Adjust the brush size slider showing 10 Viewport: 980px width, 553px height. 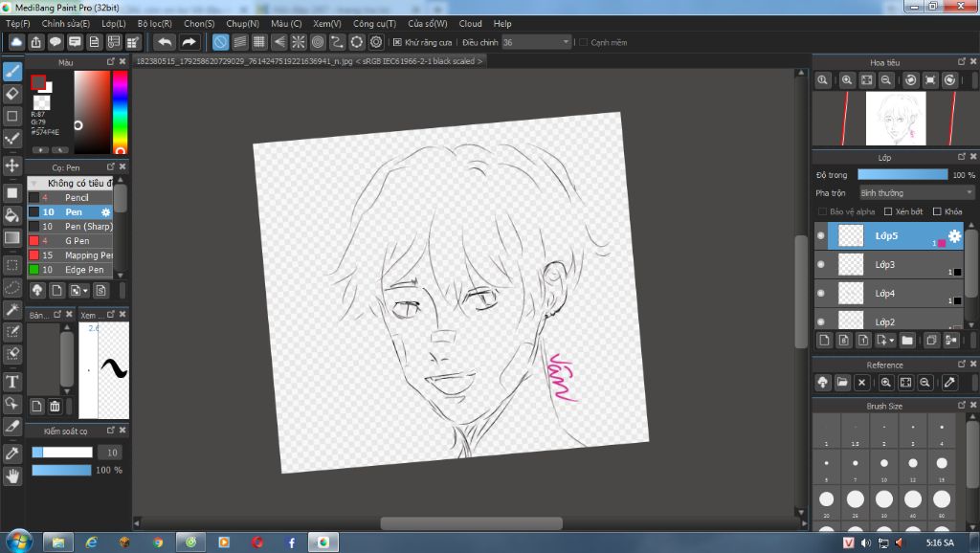[62, 453]
